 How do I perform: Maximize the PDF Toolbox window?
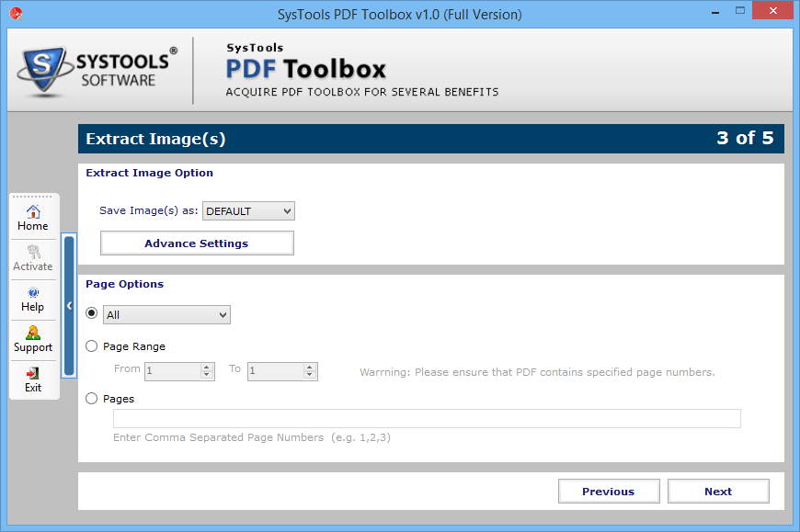[x=740, y=11]
